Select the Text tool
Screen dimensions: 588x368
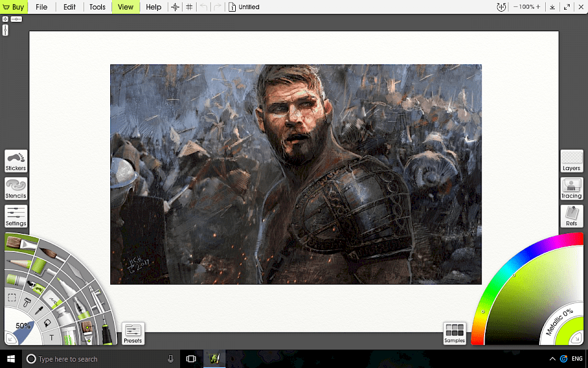pyautogui.click(x=51, y=337)
